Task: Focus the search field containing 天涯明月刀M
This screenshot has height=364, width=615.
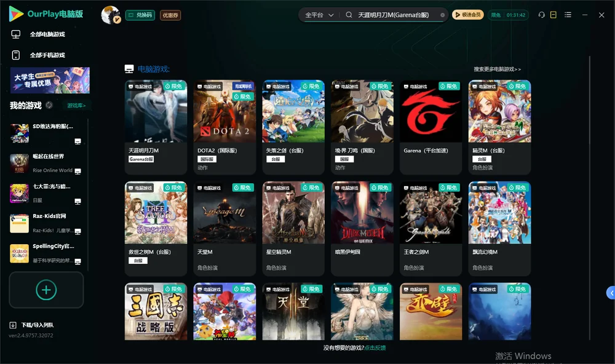Action: click(394, 15)
